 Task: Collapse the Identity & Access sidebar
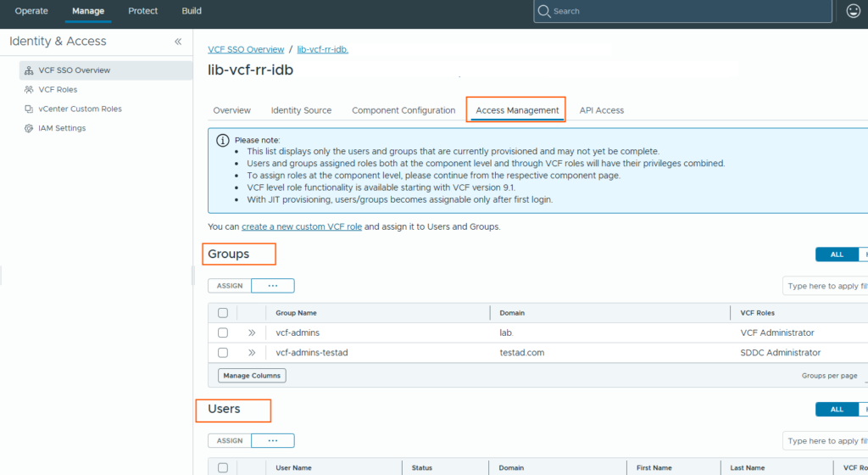pyautogui.click(x=178, y=42)
